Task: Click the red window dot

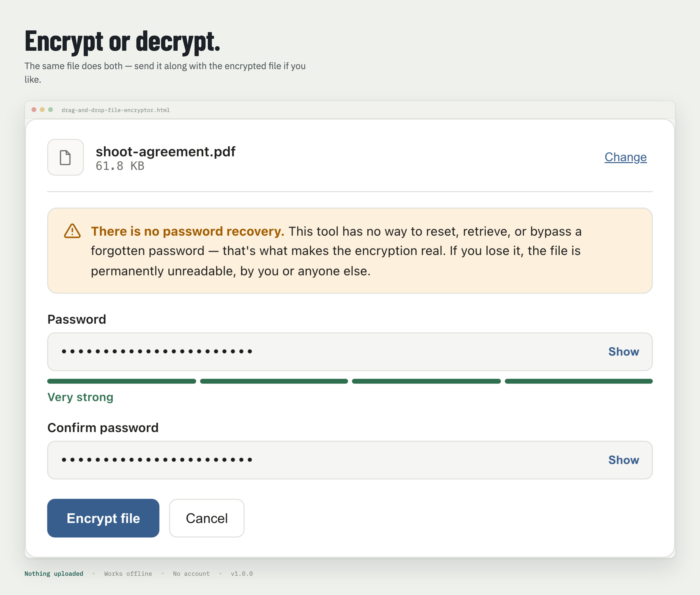Action: point(34,110)
